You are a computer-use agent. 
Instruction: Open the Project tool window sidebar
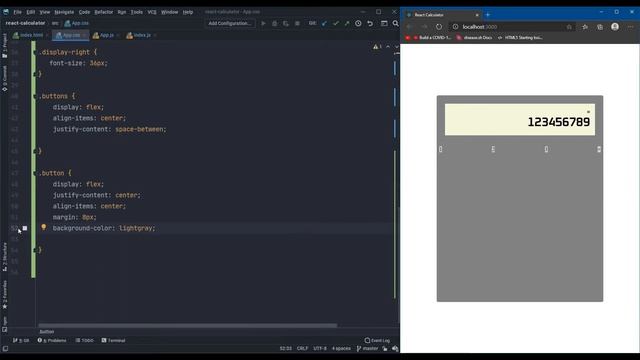pos(5,45)
